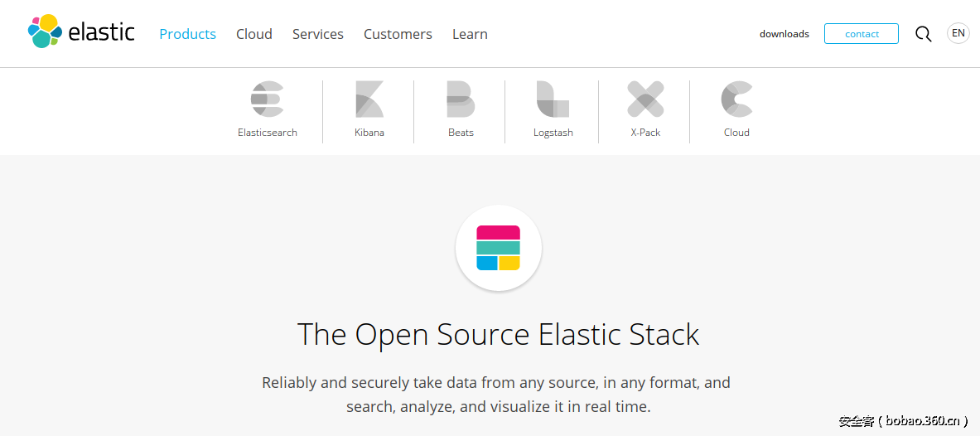Expand the Services menu

click(x=318, y=34)
